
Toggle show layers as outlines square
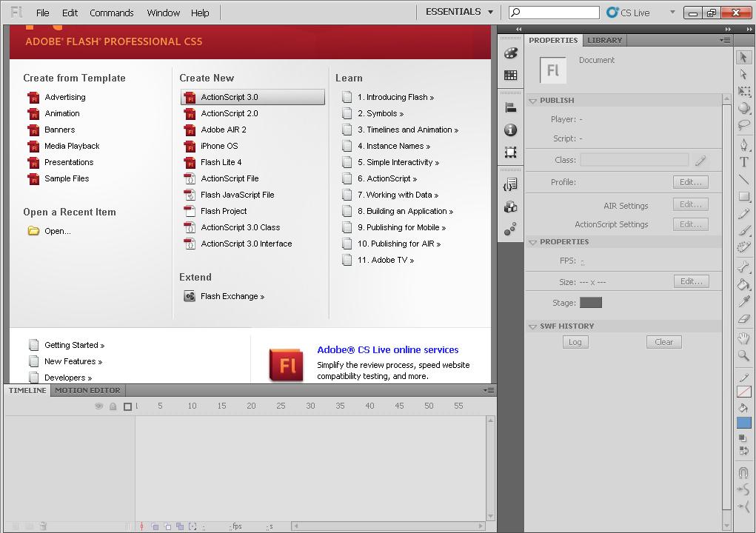click(x=128, y=406)
